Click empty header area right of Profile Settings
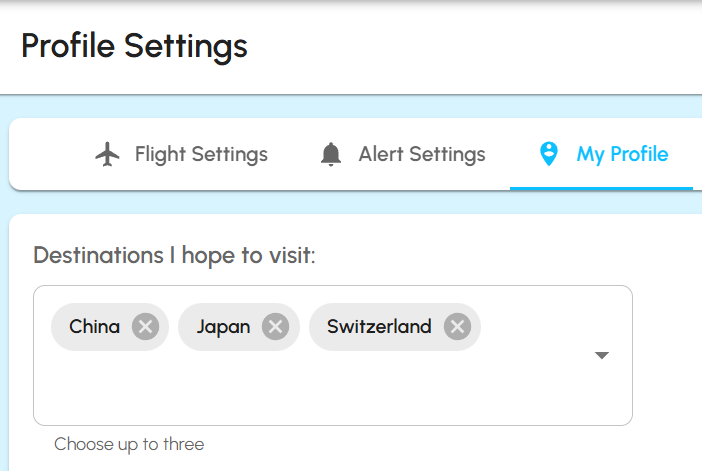This screenshot has width=702, height=471. click(x=480, y=46)
